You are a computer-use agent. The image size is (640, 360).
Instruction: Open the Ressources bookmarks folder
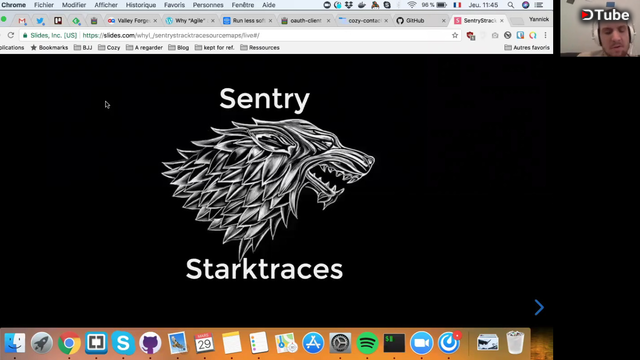[260, 47]
